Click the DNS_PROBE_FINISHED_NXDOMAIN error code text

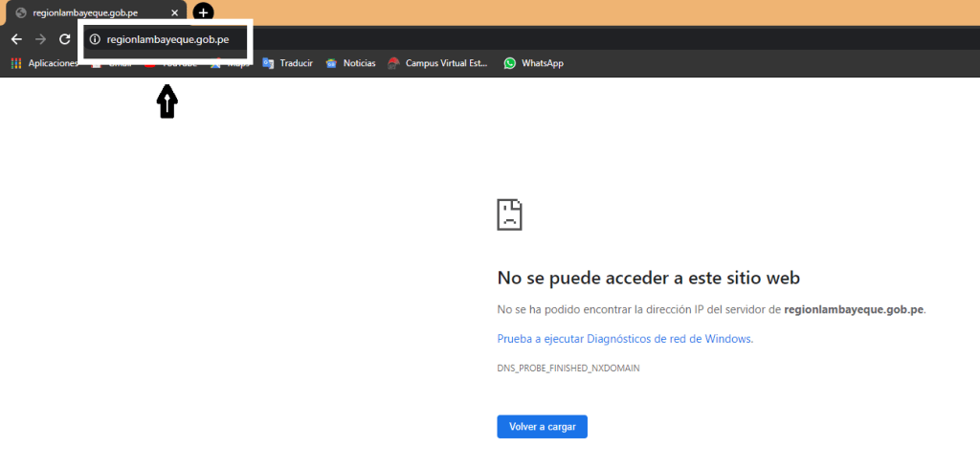(568, 368)
